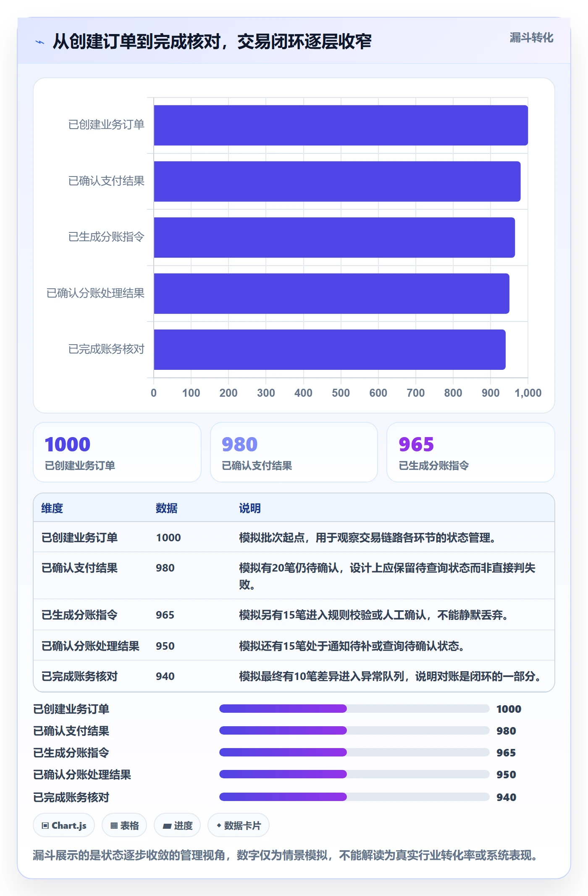Image resolution: width=588 pixels, height=896 pixels.
Task: Select table cell 已确认支付结果
Action: (x=79, y=568)
